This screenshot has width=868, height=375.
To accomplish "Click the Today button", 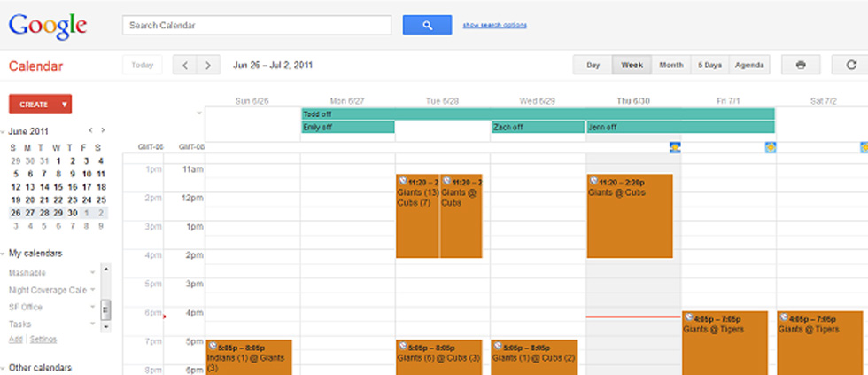I will 143,65.
